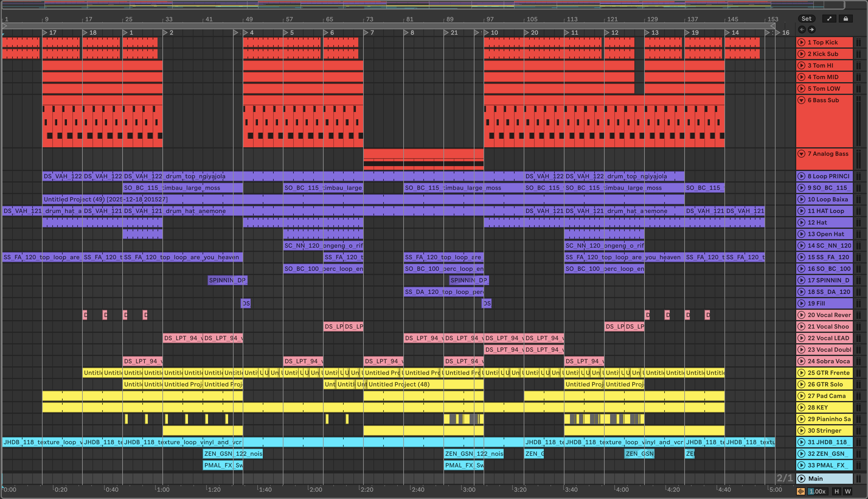Jump to previous locator arrow
868x499 pixels.
[x=802, y=30]
